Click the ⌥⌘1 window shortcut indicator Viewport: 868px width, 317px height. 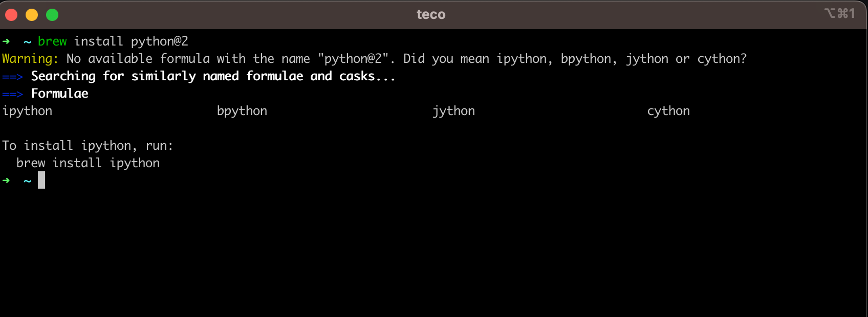coord(839,13)
